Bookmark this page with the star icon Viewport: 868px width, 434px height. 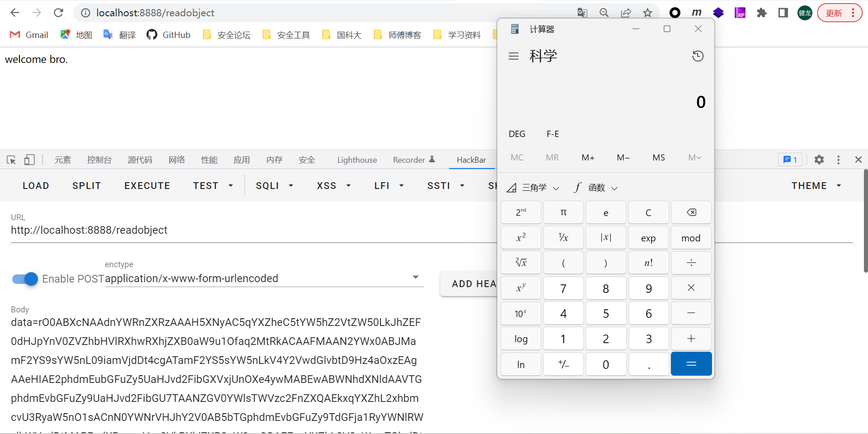point(647,13)
